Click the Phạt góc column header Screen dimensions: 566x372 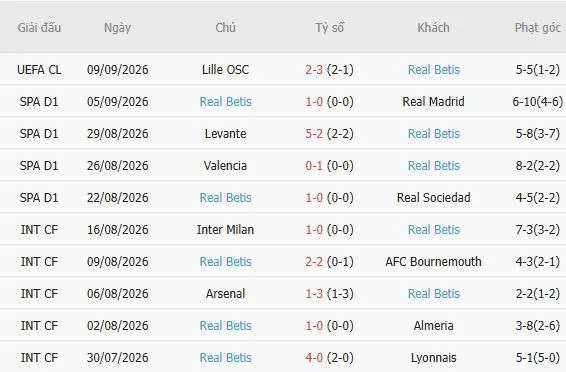tap(537, 28)
